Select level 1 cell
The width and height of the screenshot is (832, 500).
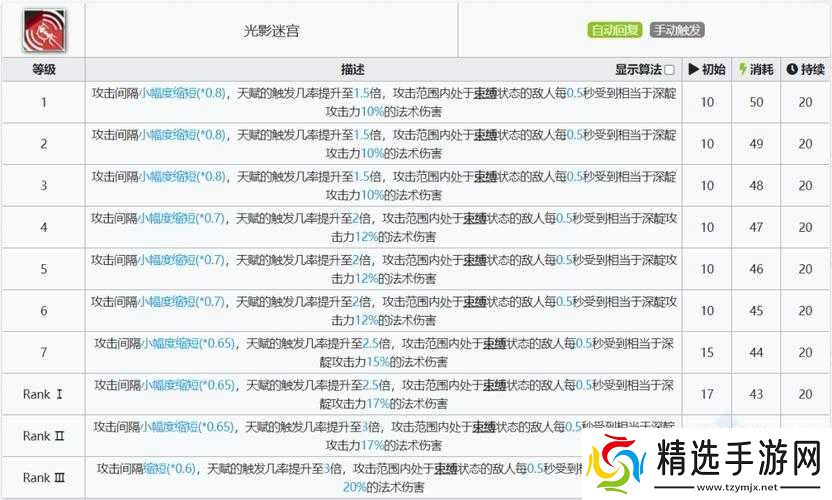click(44, 102)
